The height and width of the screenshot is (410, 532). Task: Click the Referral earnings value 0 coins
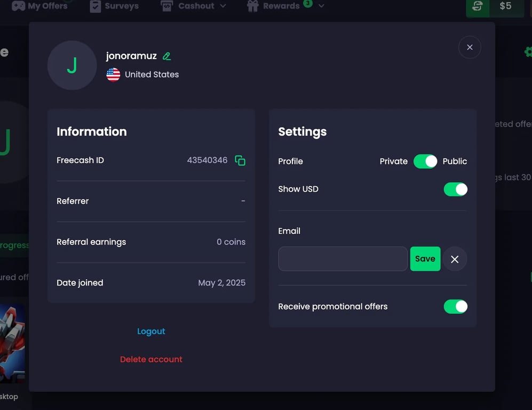coord(231,242)
